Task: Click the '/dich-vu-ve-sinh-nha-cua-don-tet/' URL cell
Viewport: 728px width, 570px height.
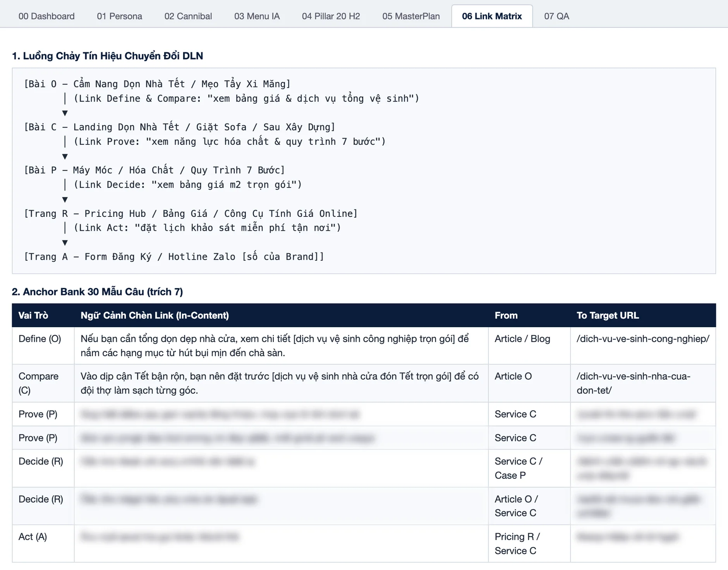Action: click(643, 383)
